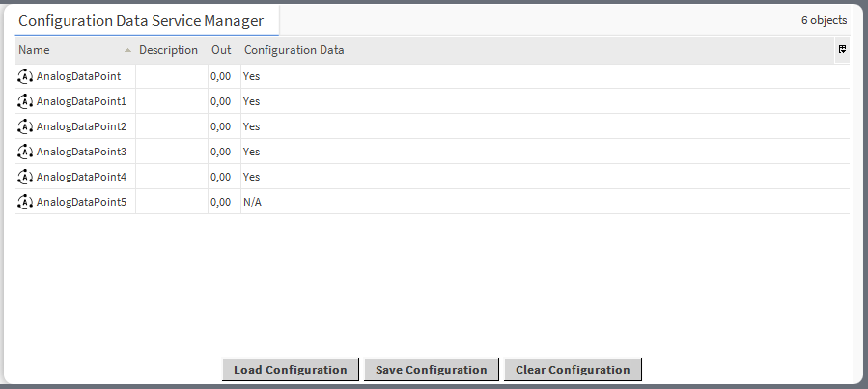The height and width of the screenshot is (389, 868).
Task: Select AnalogDataPoint3 row name text
Action: tap(81, 152)
